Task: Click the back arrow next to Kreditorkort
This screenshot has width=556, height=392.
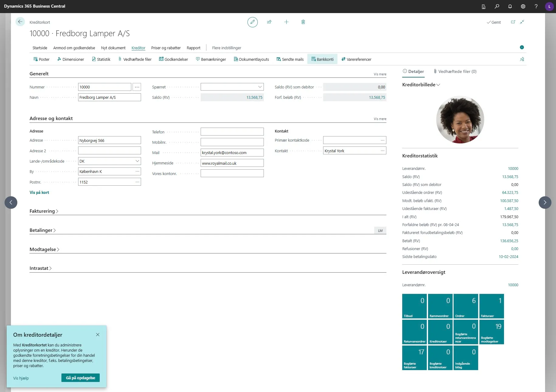Action: tap(20, 22)
